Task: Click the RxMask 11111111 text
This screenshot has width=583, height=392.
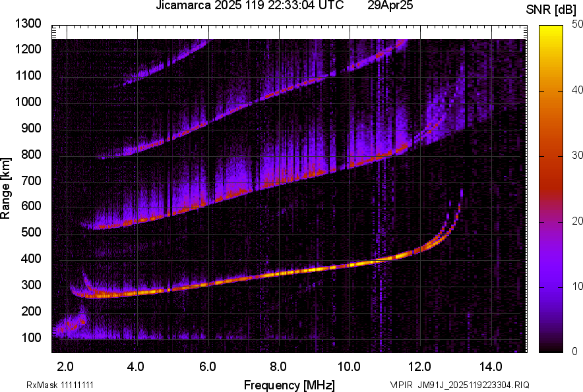Action: pos(60,385)
